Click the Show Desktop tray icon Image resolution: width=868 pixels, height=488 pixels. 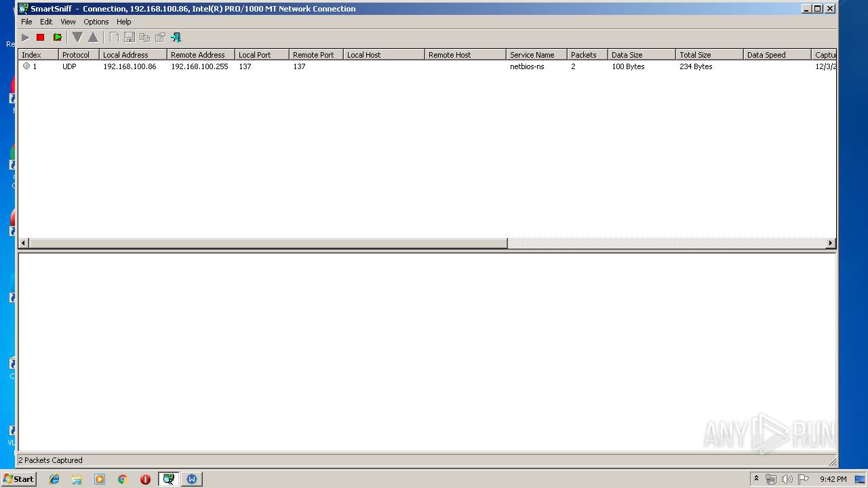[861, 479]
